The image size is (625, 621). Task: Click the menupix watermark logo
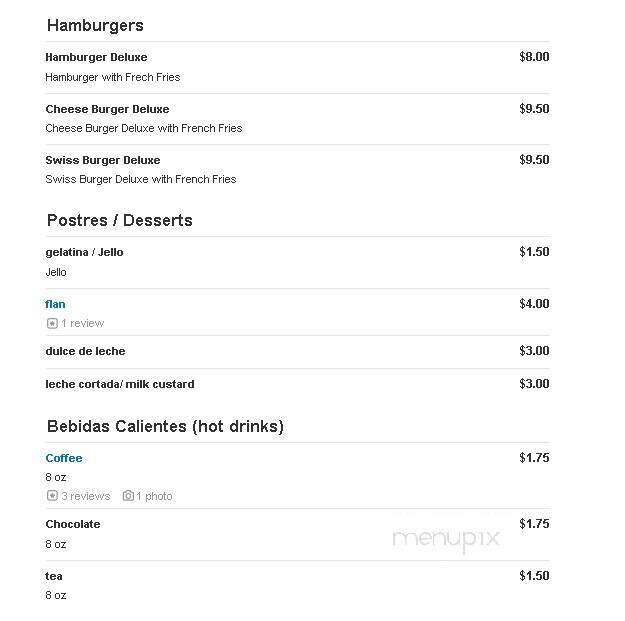click(x=446, y=539)
